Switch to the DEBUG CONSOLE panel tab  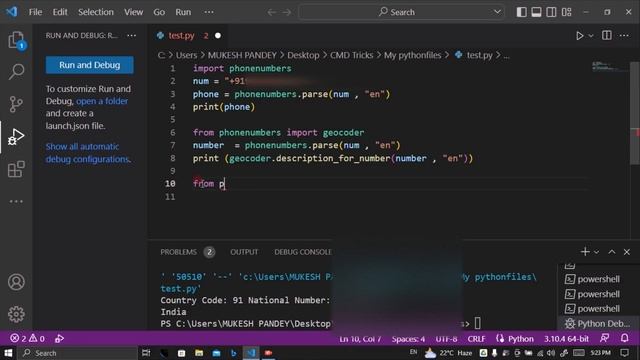pyautogui.click(x=302, y=252)
